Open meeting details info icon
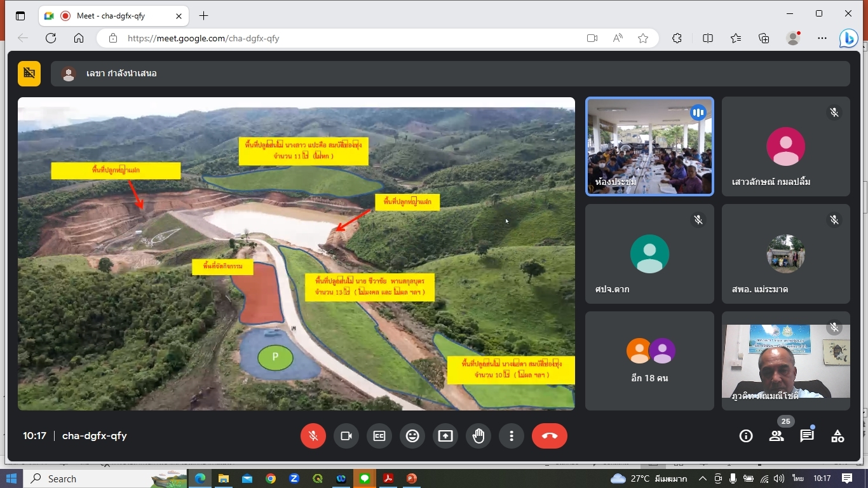Viewport: 868px width, 488px height. tap(746, 436)
